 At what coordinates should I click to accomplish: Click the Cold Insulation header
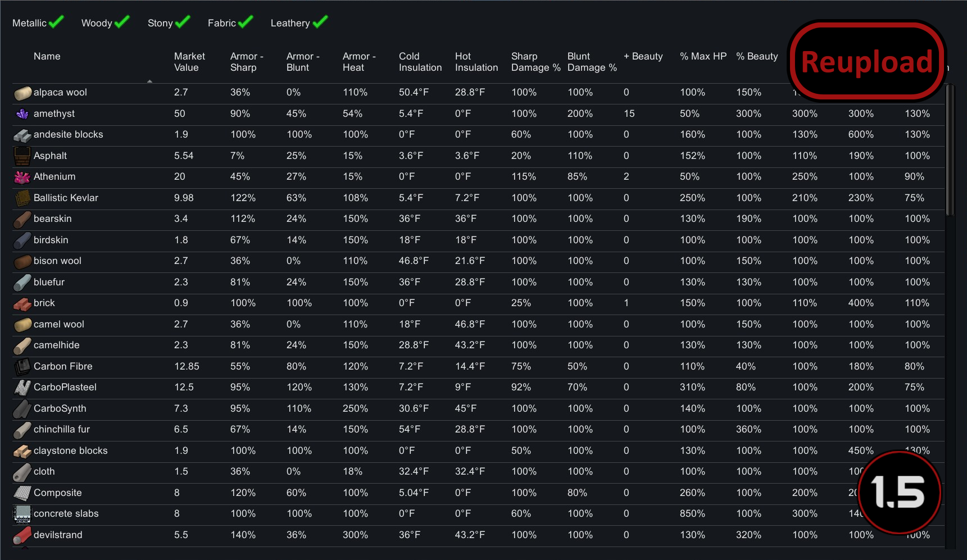pos(419,62)
